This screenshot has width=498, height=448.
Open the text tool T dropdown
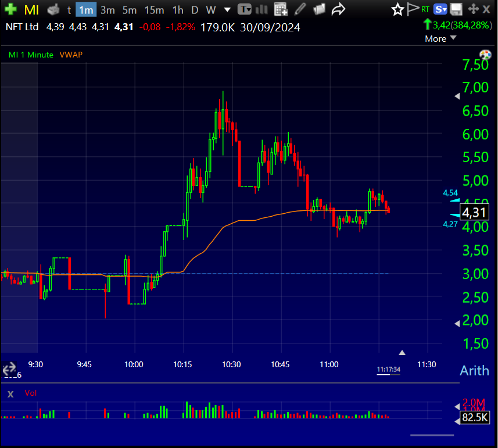pos(245,9)
